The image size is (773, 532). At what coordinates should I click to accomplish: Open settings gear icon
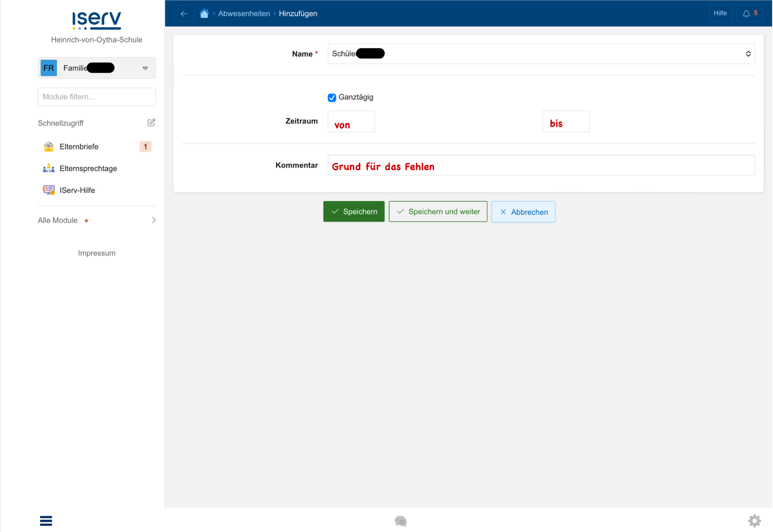[x=755, y=521]
